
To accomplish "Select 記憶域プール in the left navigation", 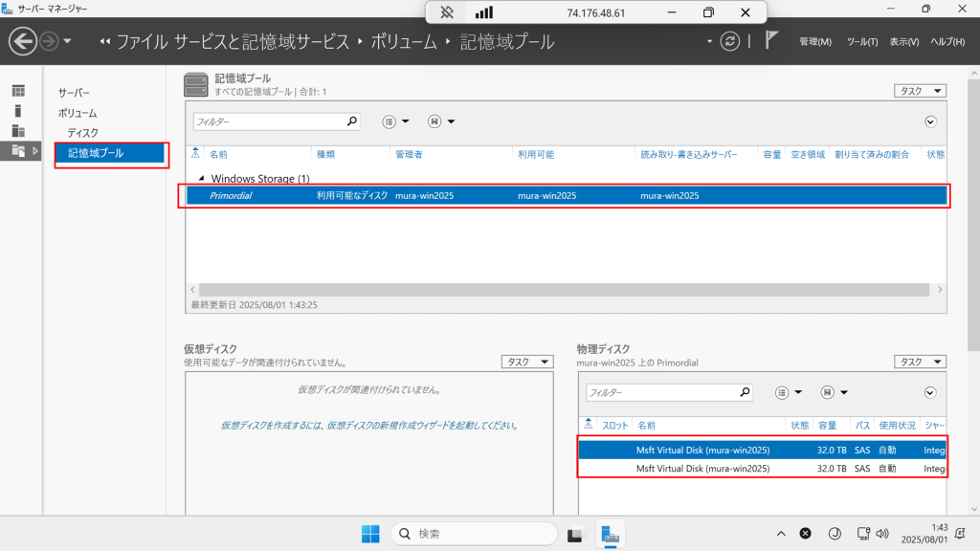I will (110, 153).
